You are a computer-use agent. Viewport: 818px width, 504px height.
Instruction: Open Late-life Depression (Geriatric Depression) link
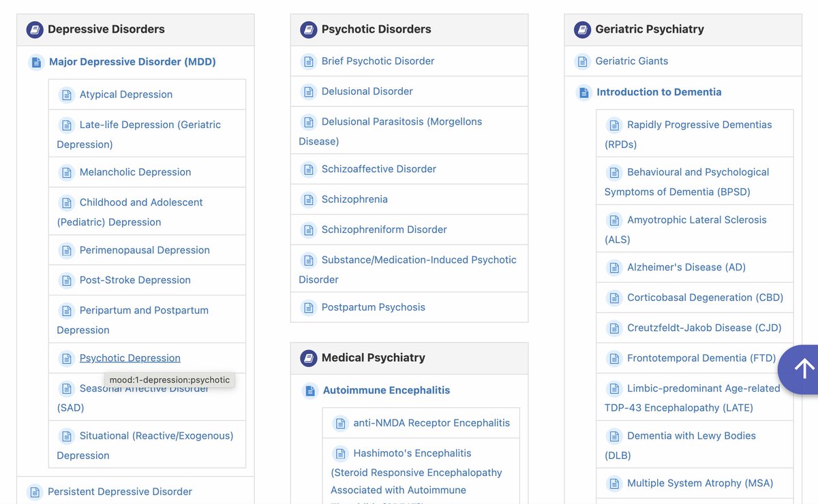point(139,134)
